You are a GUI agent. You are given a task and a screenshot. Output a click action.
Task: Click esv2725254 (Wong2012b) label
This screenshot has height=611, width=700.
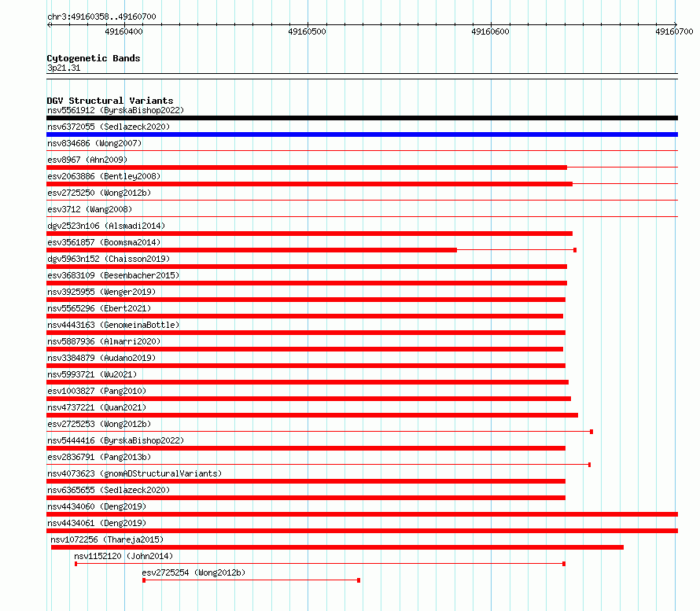(193, 572)
